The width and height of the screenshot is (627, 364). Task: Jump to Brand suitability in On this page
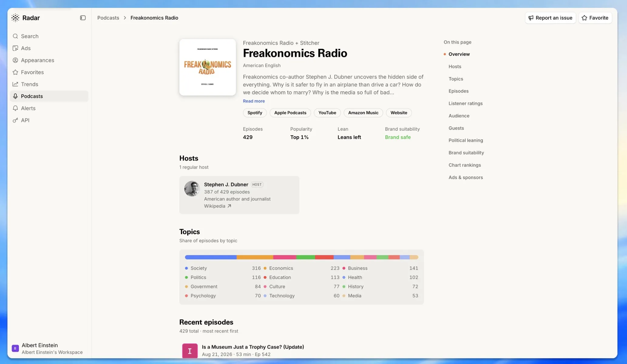(466, 153)
